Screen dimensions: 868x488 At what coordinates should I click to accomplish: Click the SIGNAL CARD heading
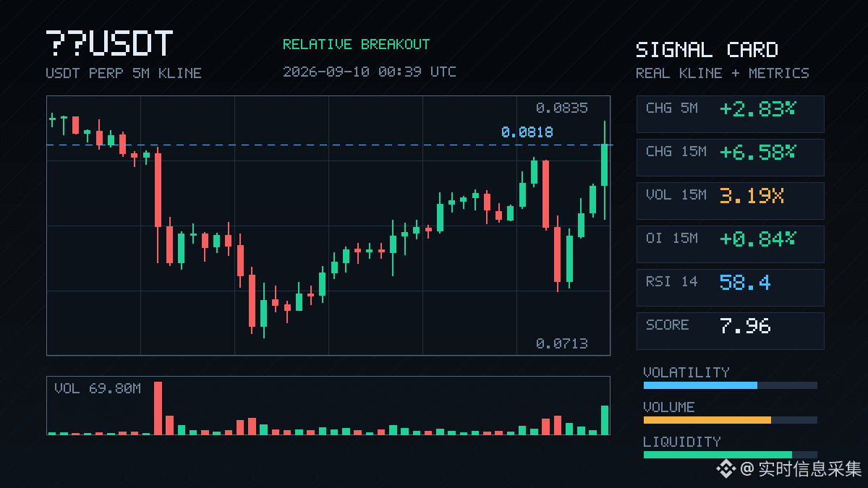707,50
